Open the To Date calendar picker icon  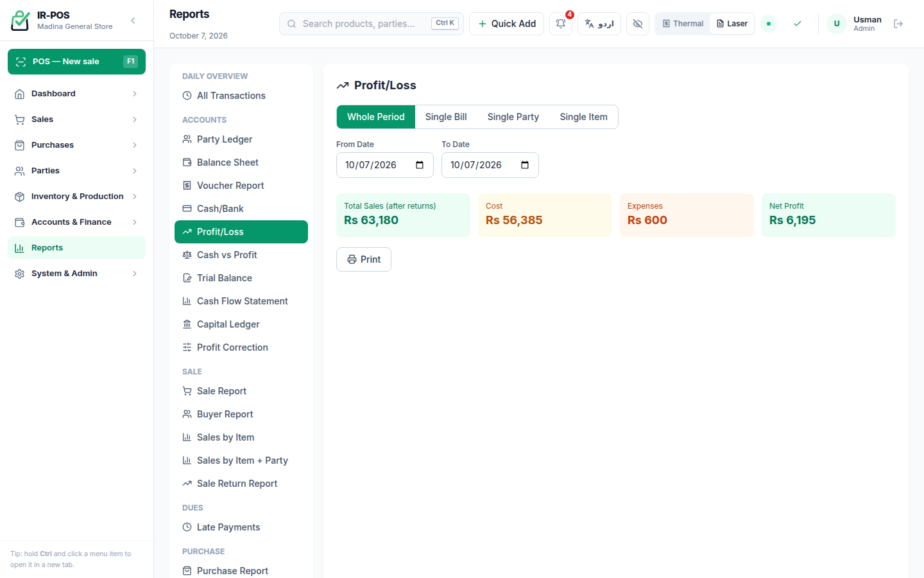525,165
